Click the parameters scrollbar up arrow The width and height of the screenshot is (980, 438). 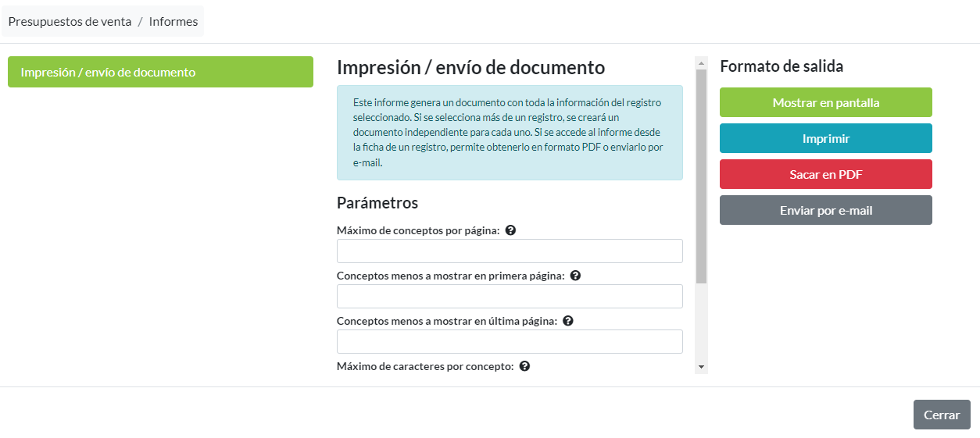[x=701, y=62]
